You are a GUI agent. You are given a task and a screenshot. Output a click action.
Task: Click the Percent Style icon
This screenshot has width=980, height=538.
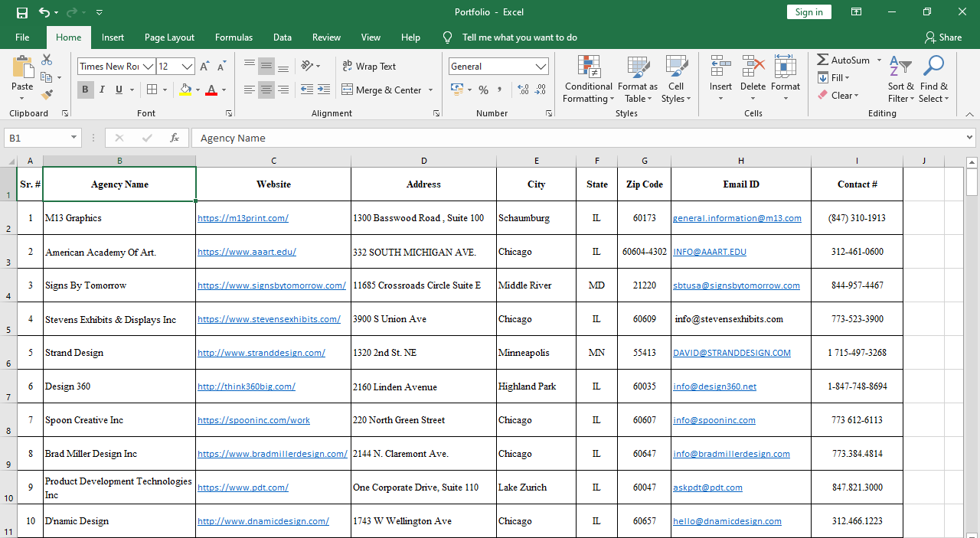pyautogui.click(x=483, y=90)
